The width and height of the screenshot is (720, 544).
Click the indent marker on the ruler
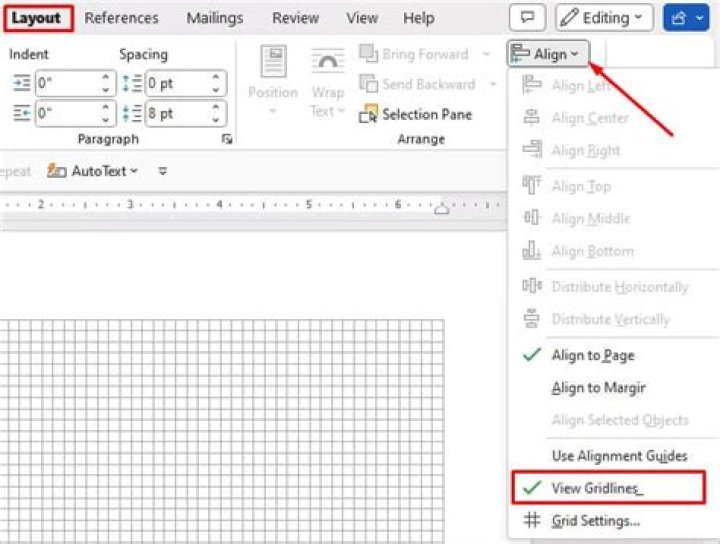[443, 207]
